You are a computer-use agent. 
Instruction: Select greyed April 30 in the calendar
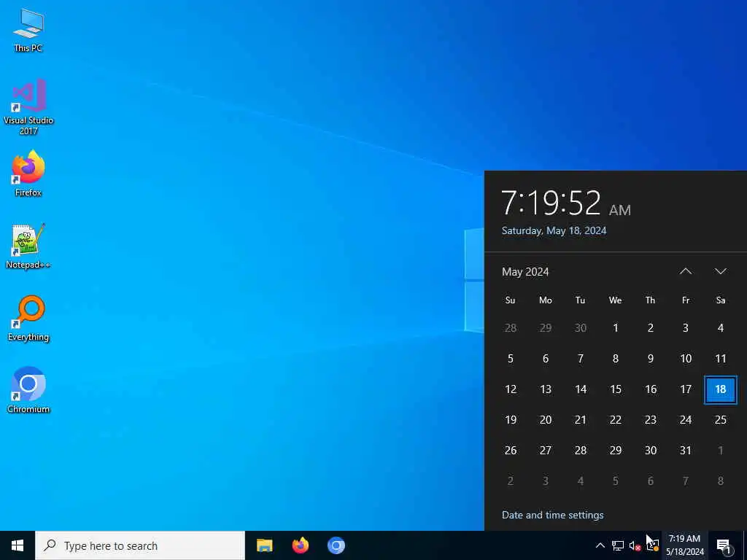tap(580, 328)
